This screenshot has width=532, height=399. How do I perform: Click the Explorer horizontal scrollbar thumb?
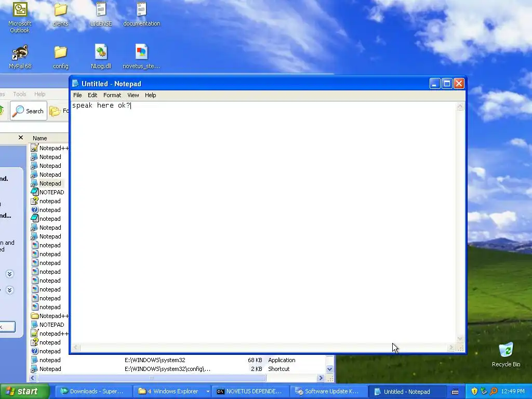click(x=152, y=378)
